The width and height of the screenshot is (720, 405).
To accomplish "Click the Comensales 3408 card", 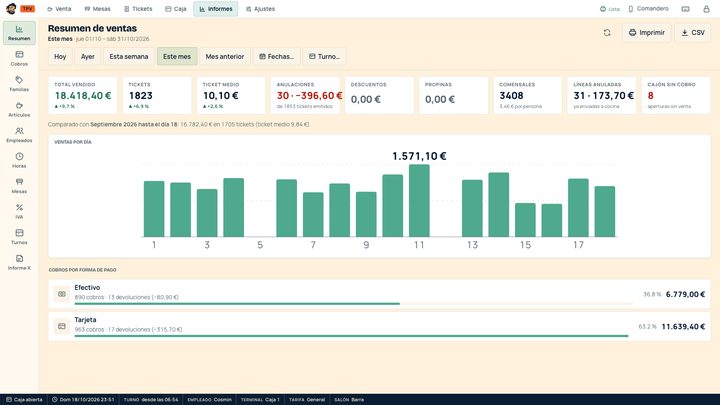I will click(528, 95).
